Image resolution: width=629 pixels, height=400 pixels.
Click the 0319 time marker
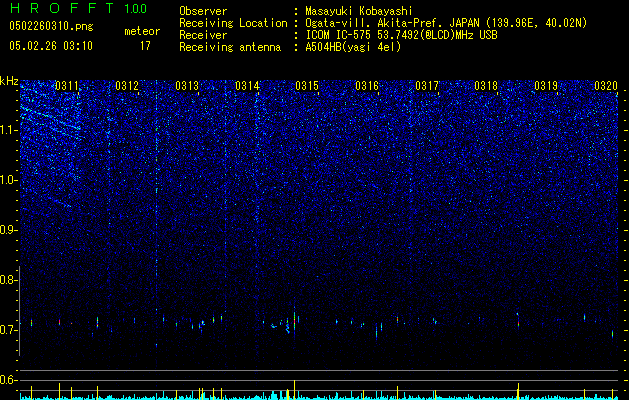click(x=546, y=86)
